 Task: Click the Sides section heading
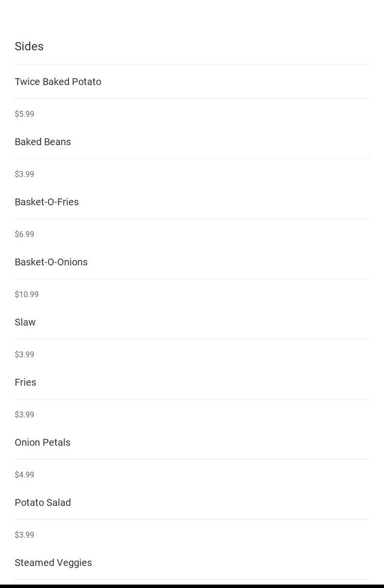[x=29, y=46]
